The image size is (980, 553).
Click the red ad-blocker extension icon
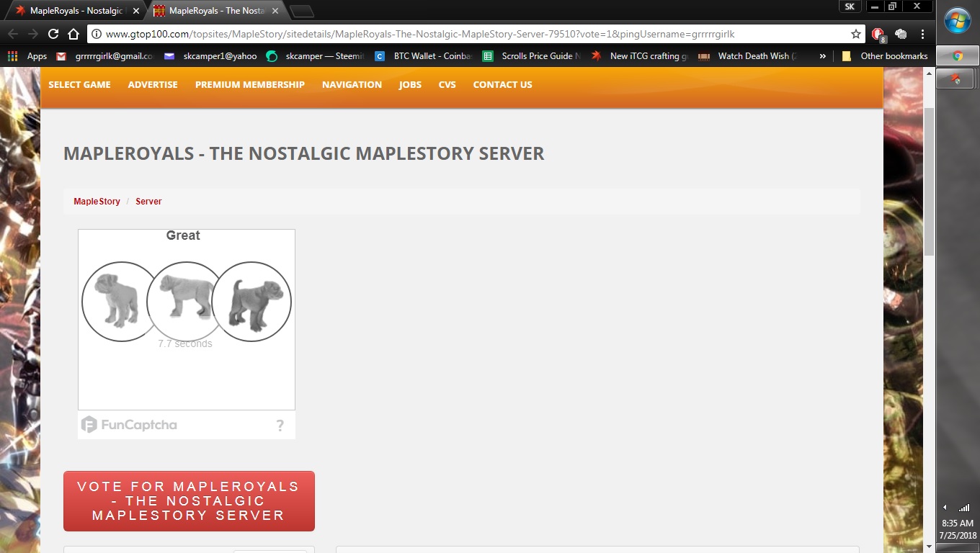[x=878, y=34]
